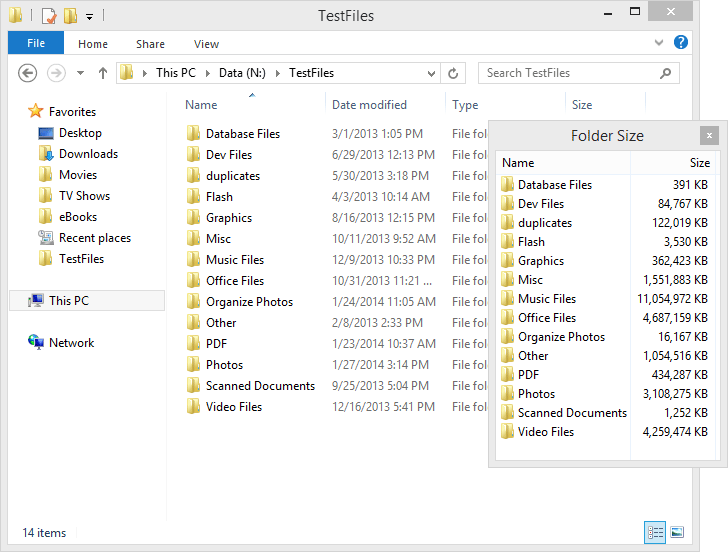The height and width of the screenshot is (552, 728).
Task: Refresh the TestFiles folder view
Action: [x=453, y=73]
